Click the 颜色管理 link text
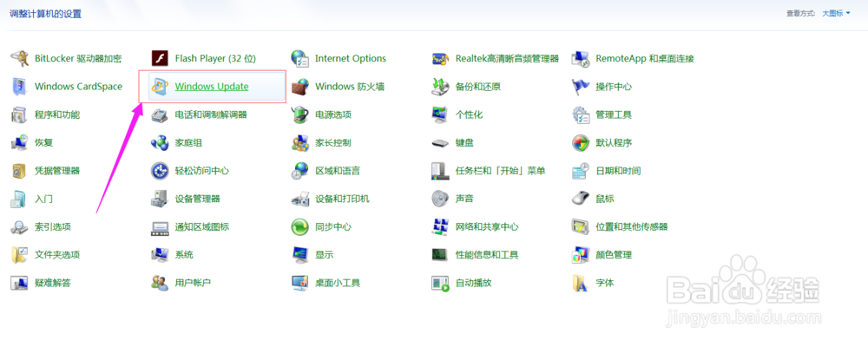Viewport: 868px width, 347px height. pos(614,255)
